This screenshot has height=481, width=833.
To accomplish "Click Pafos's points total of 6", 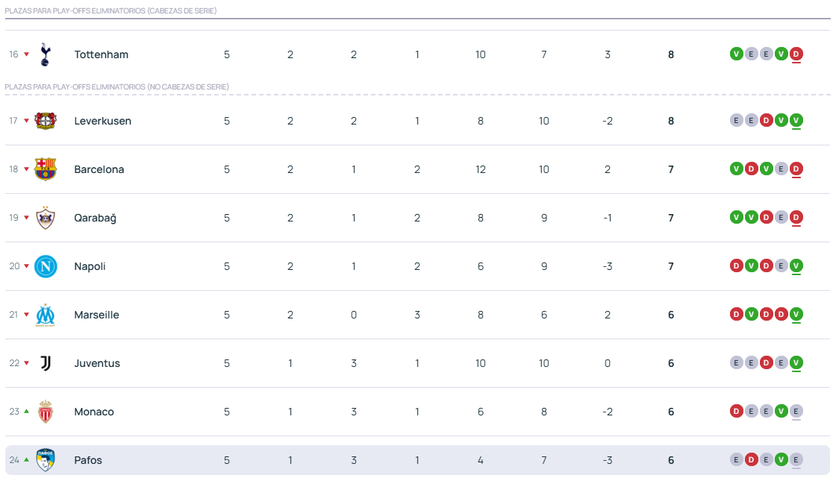I will point(671,460).
